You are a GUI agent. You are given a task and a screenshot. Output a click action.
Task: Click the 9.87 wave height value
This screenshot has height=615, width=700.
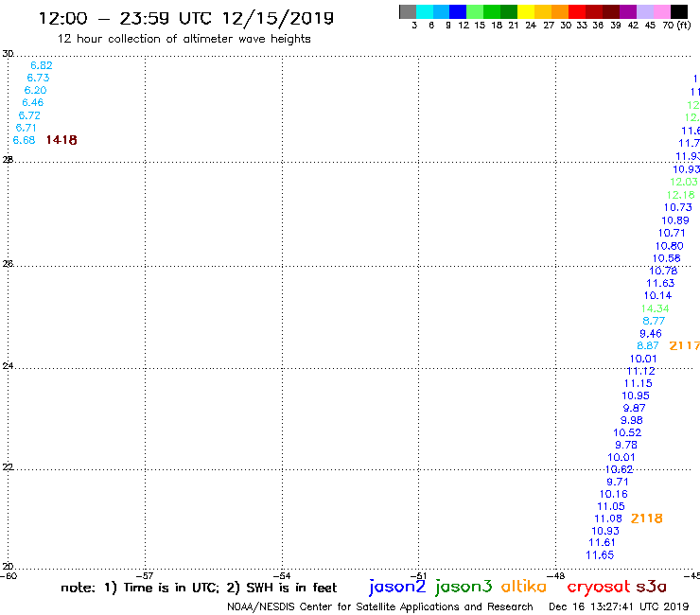634,408
